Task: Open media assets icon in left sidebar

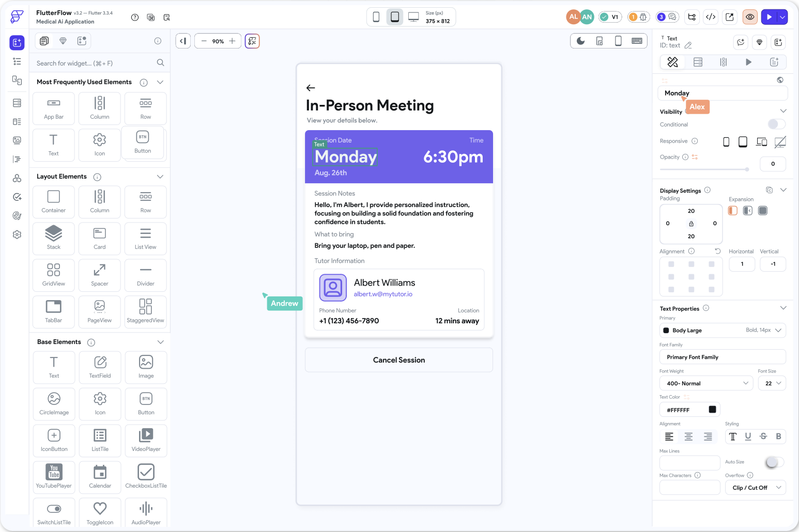Action: [x=17, y=140]
